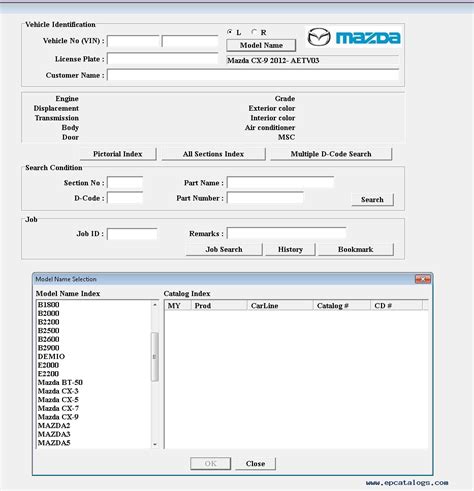Select the R drive-side radio button
474x491 pixels.
[x=254, y=32]
